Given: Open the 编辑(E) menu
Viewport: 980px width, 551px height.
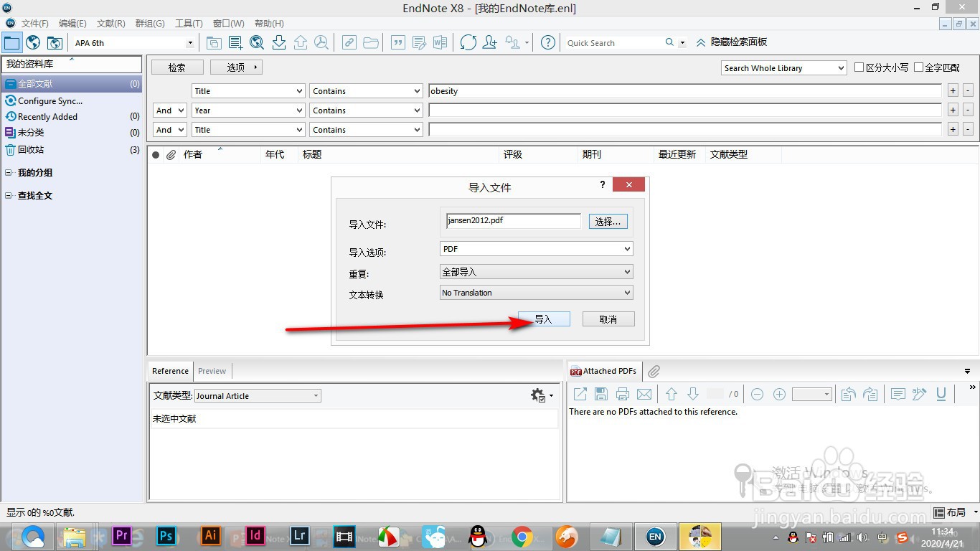Looking at the screenshot, I should click(72, 24).
